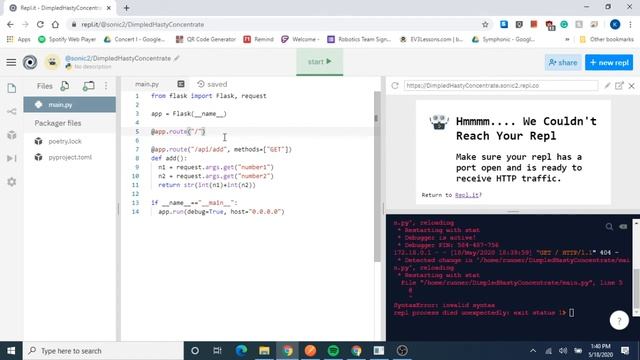The width and height of the screenshot is (640, 360).
Task: Open the QR Code Generator bookmark
Action: click(x=206, y=39)
